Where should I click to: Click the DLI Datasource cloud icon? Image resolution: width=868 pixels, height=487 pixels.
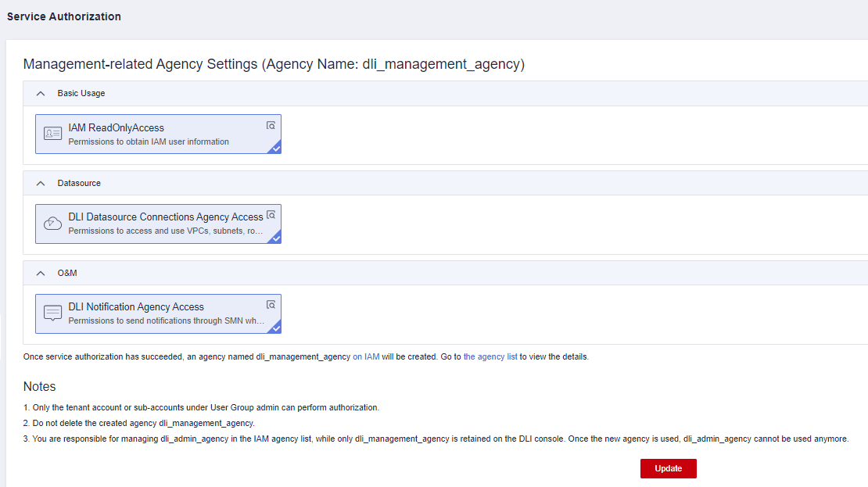click(52, 223)
